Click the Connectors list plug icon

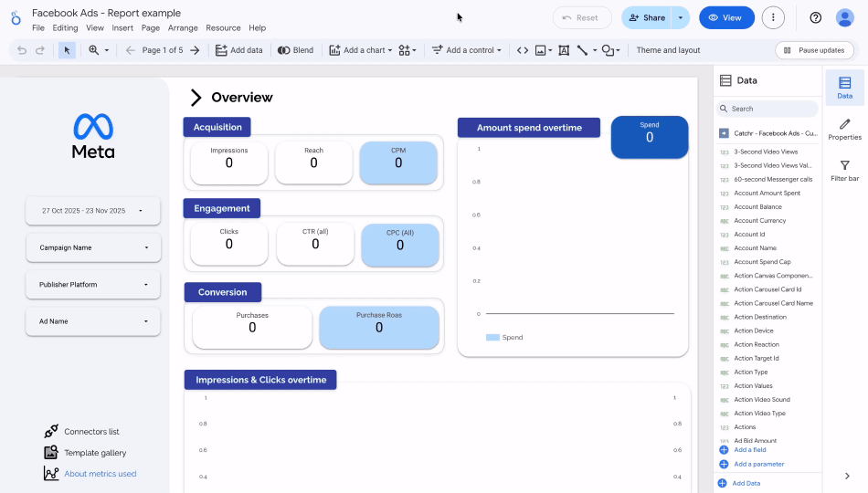[x=51, y=431]
